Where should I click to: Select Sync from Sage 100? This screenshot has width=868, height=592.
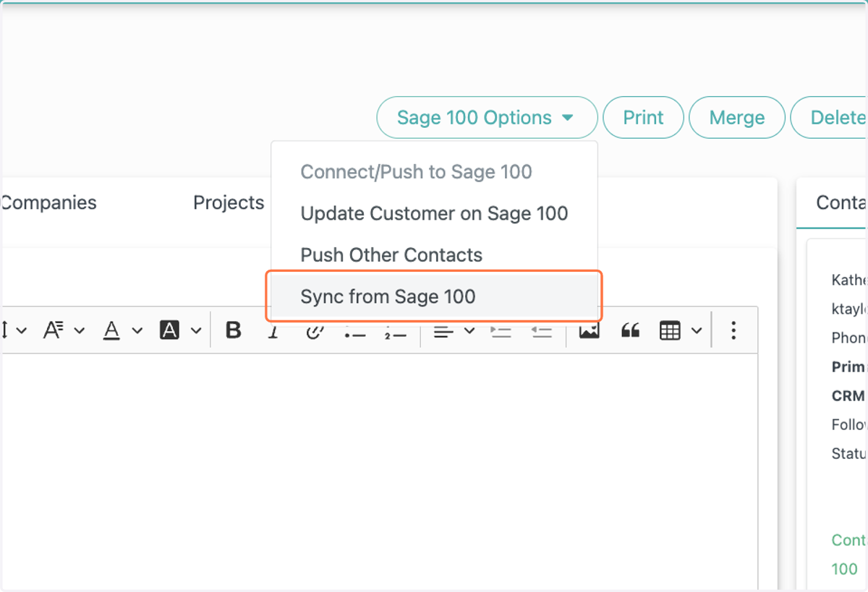[434, 296]
